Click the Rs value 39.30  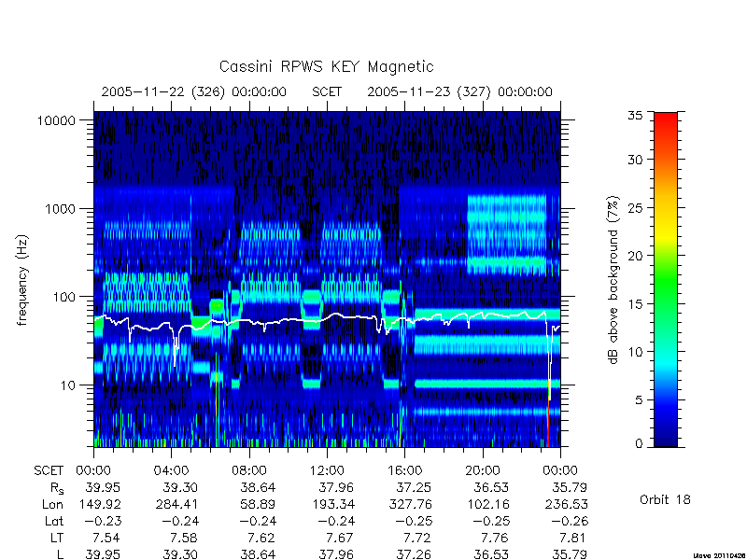(179, 487)
